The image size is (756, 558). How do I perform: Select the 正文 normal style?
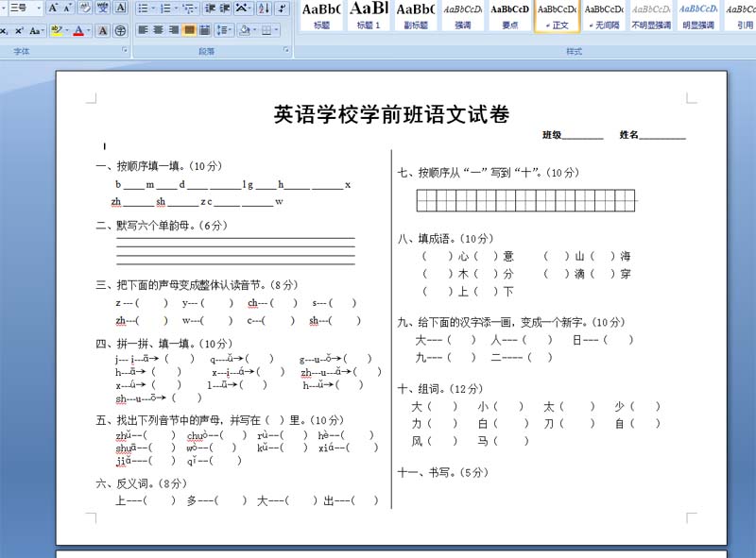(557, 16)
